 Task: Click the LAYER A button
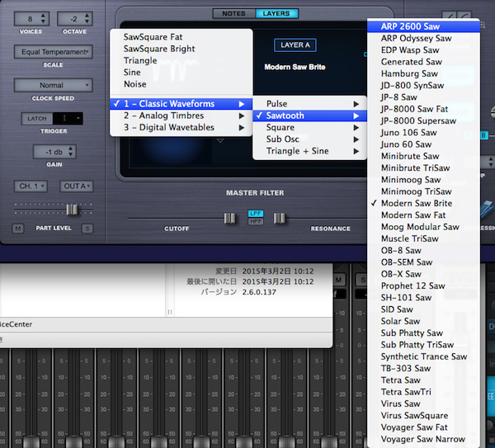[295, 45]
